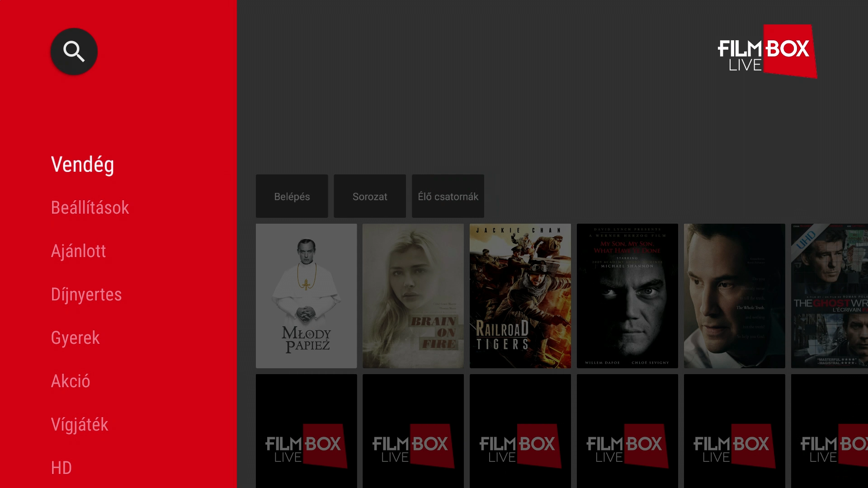Open placeholder tile below The Whole Truth
The width and height of the screenshot is (868, 488).
[735, 431]
